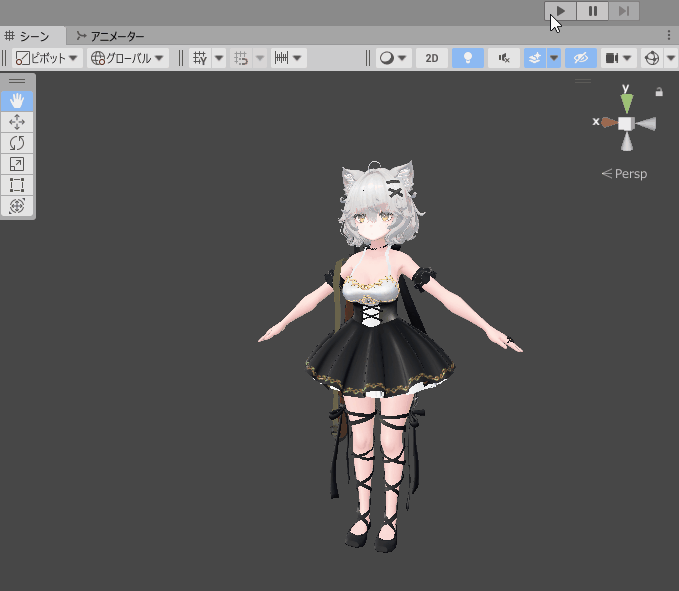Mute scene audio toggle
The image size is (679, 591).
pyautogui.click(x=503, y=58)
